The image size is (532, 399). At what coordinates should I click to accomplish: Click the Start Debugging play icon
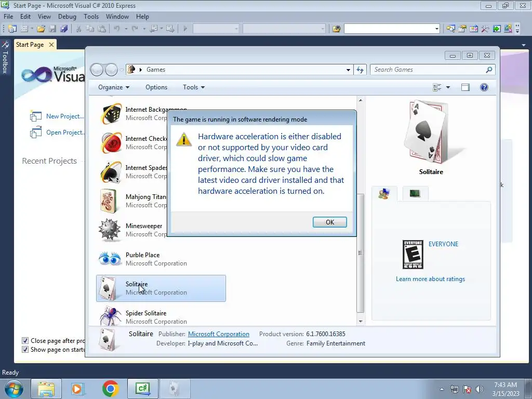tap(185, 29)
